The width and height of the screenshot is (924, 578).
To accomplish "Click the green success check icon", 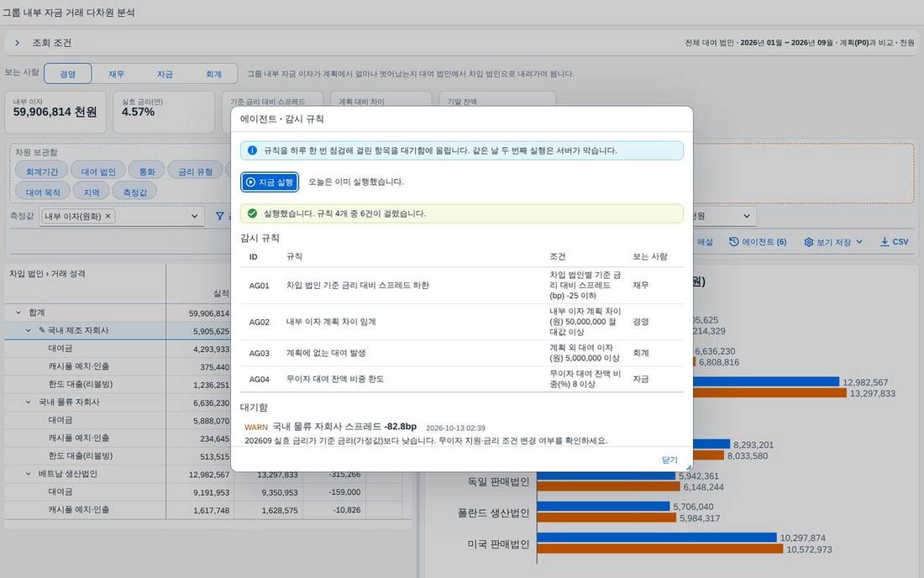I will pos(252,213).
